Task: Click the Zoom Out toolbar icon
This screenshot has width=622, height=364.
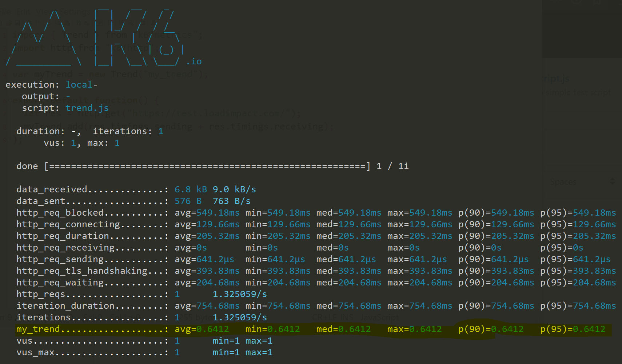Action: 129,23
